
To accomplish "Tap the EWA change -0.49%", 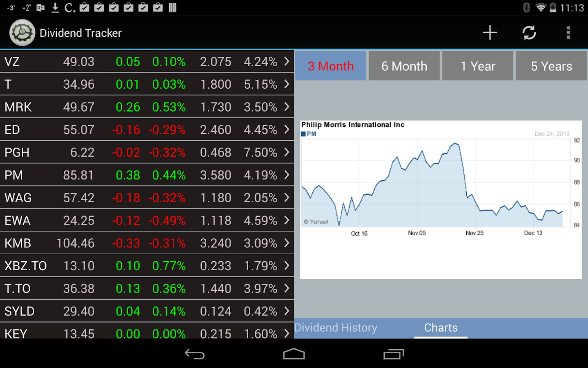I will (167, 220).
